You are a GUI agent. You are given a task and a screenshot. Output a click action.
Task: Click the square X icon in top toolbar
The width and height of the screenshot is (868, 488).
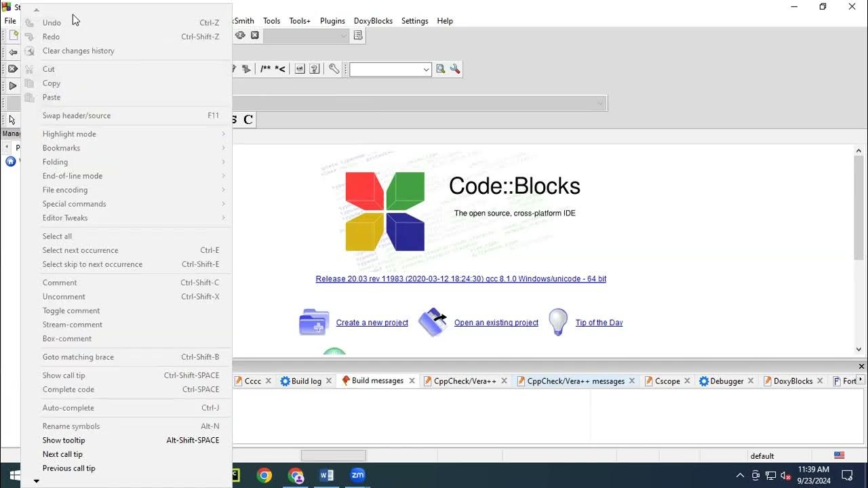[x=255, y=35]
